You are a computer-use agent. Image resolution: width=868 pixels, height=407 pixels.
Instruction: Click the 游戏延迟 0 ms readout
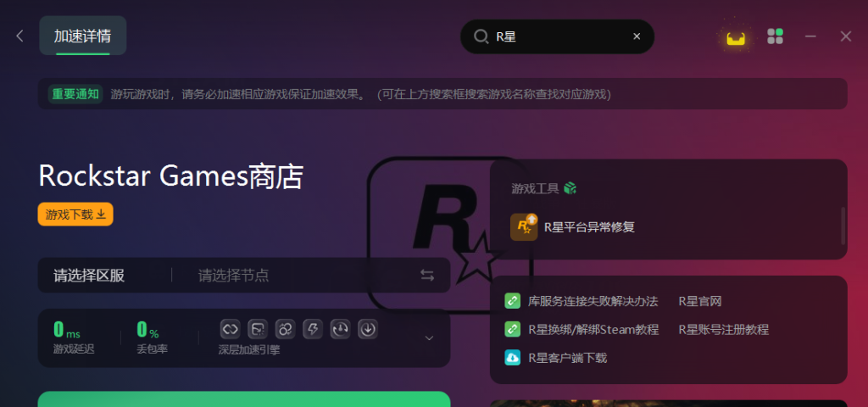coord(74,337)
